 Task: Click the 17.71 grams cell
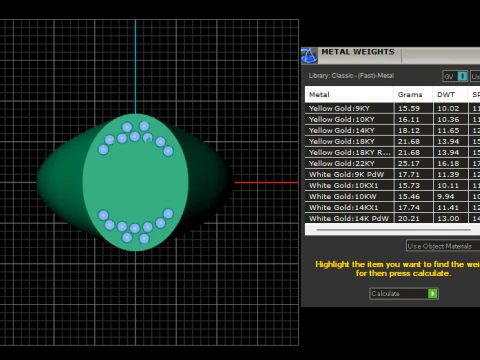coord(413,174)
